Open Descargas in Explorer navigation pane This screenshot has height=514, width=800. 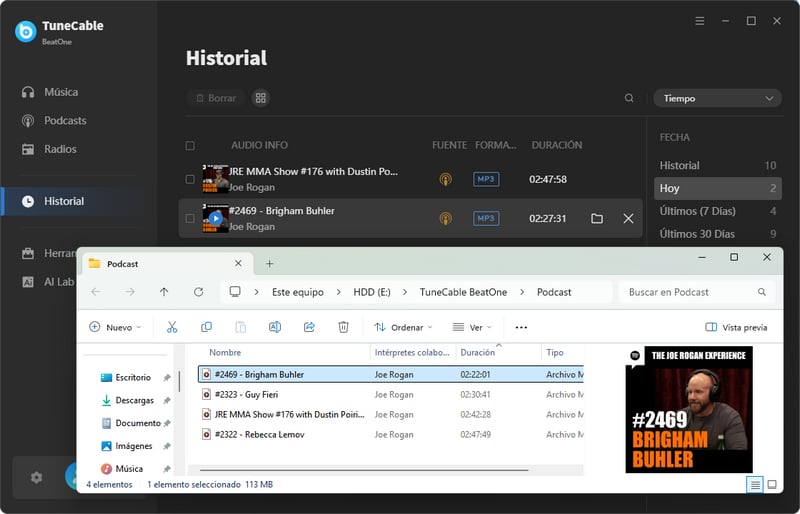tap(135, 400)
